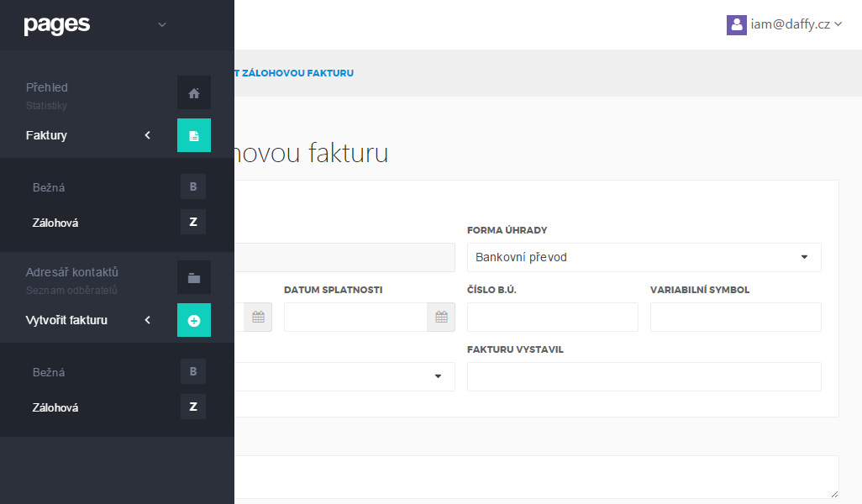
Task: Click the plus icon beside Vytvořit fakturu
Action: [x=194, y=320]
